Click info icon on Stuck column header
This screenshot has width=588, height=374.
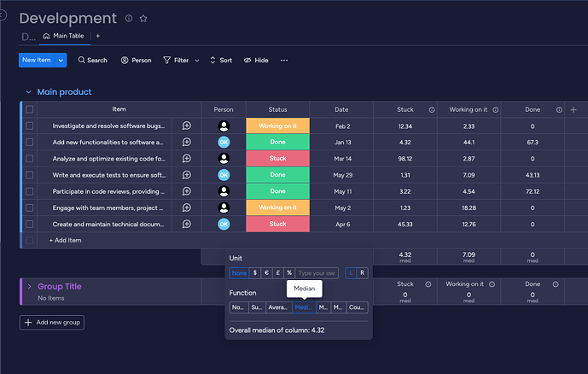point(432,110)
